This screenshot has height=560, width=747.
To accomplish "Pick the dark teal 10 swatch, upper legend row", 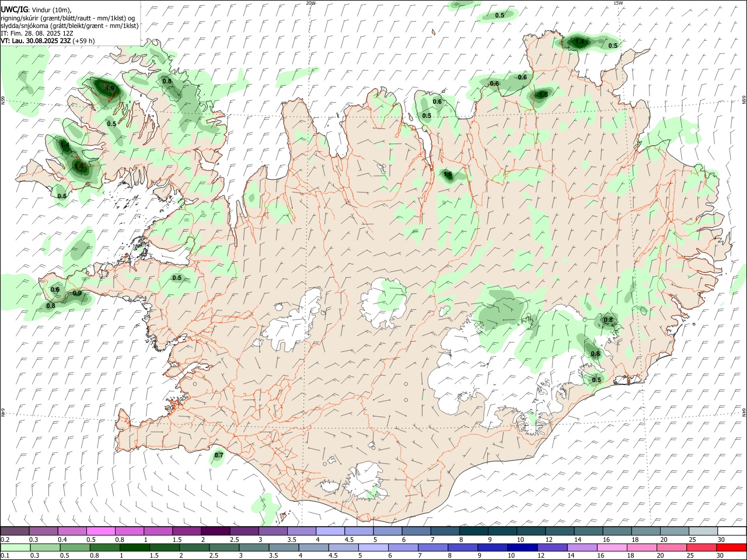I will pos(530,531).
